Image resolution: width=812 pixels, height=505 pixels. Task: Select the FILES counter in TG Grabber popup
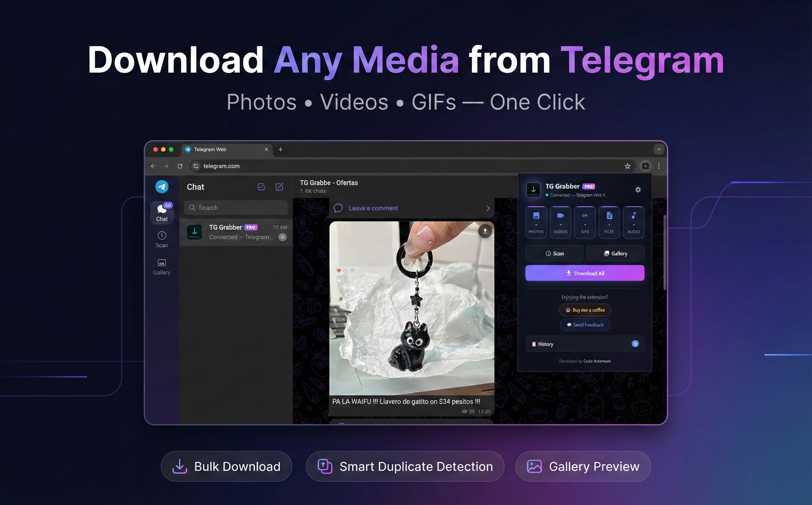[x=609, y=222]
